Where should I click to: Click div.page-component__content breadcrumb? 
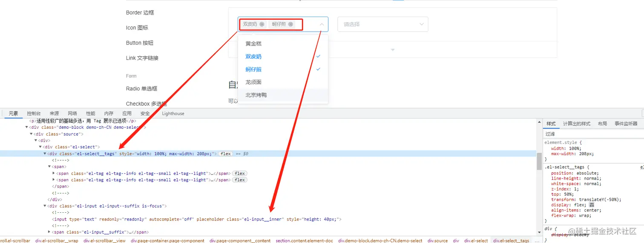coord(240,240)
